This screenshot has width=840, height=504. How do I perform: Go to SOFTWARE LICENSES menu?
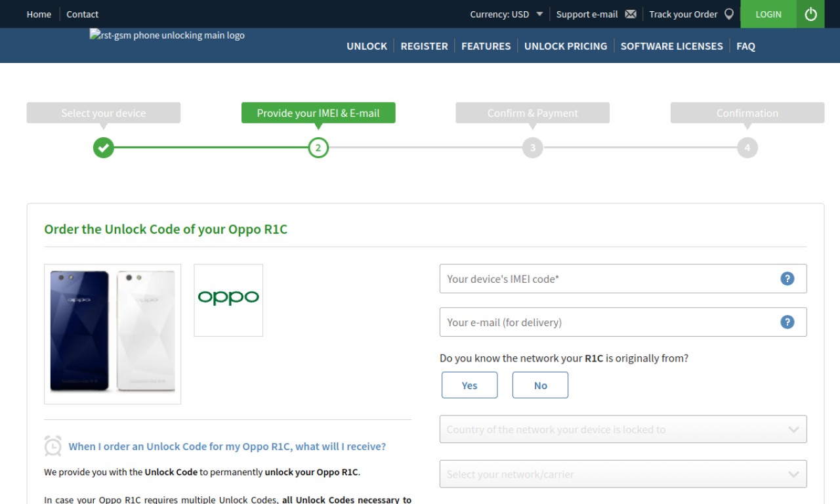(x=671, y=46)
